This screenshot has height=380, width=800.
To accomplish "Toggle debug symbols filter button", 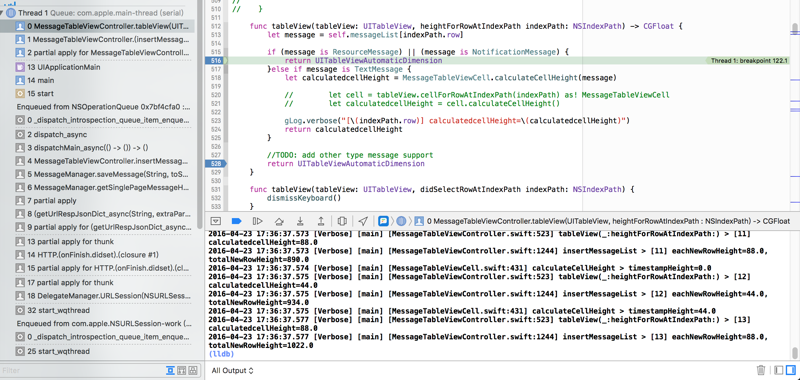I will (182, 371).
